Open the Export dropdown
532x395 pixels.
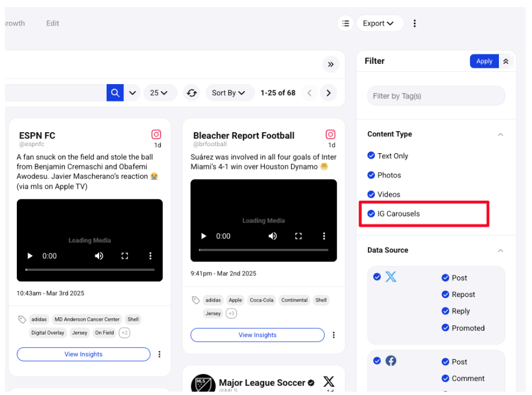380,23
